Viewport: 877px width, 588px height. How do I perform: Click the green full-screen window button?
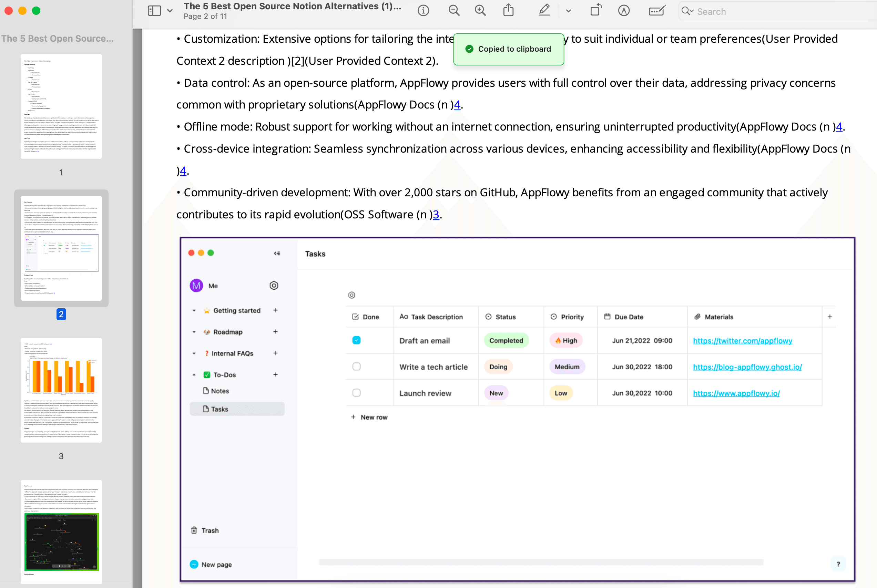tap(37, 11)
